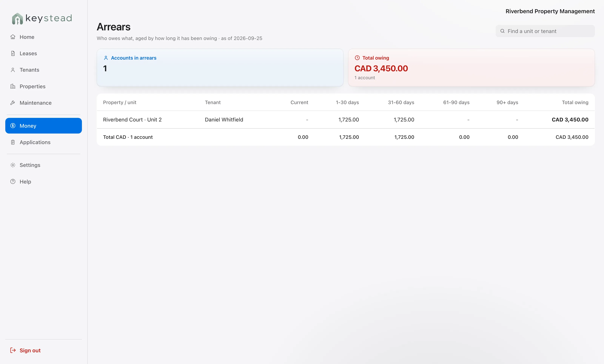Click the Properties building icon

(x=13, y=86)
